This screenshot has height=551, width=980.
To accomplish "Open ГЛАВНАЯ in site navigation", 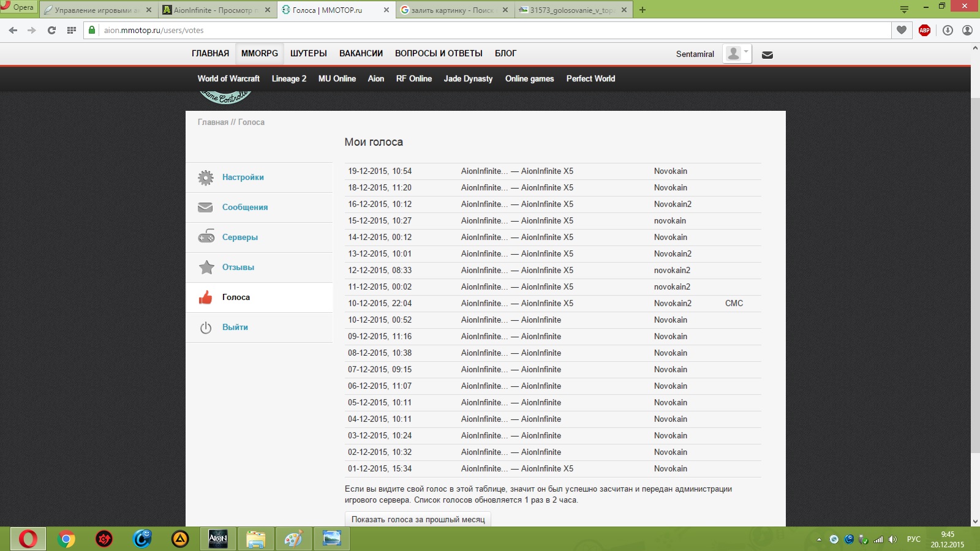I will coord(210,53).
